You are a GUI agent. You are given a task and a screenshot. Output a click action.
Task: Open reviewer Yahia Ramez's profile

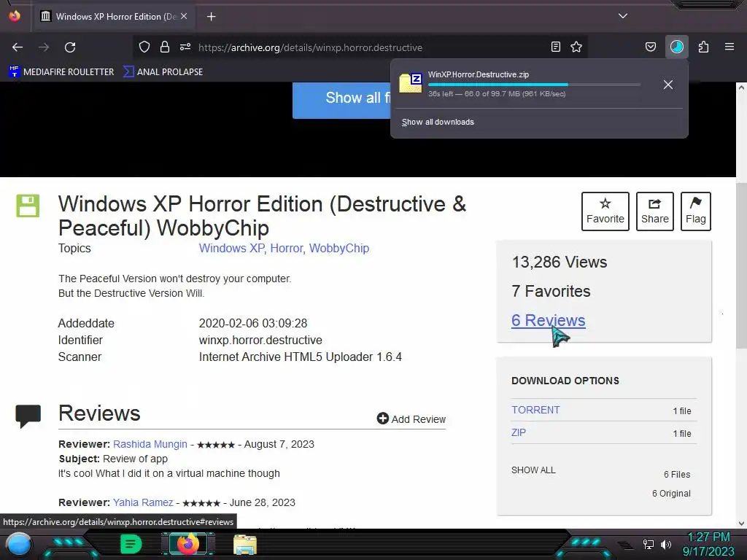pyautogui.click(x=143, y=502)
